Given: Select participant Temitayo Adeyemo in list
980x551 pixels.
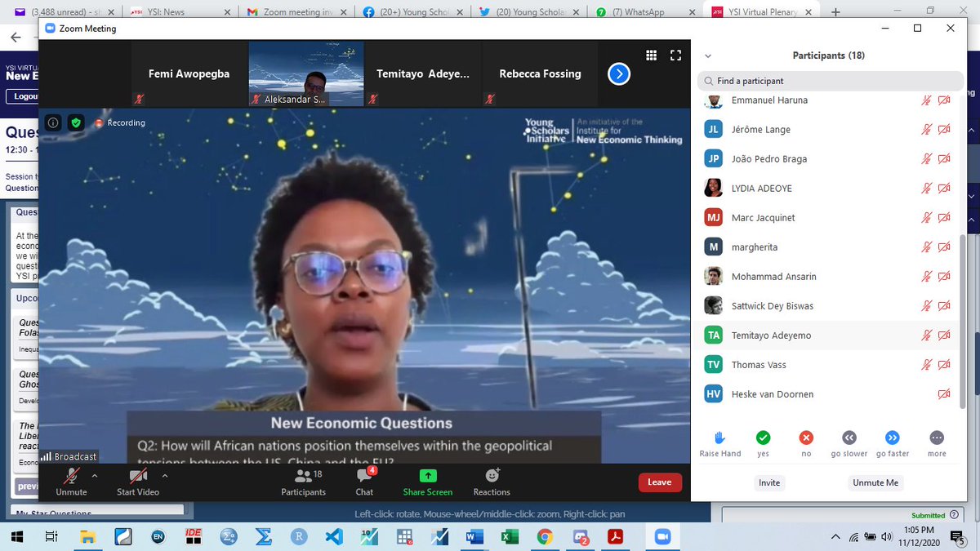Looking at the screenshot, I should tap(828, 335).
